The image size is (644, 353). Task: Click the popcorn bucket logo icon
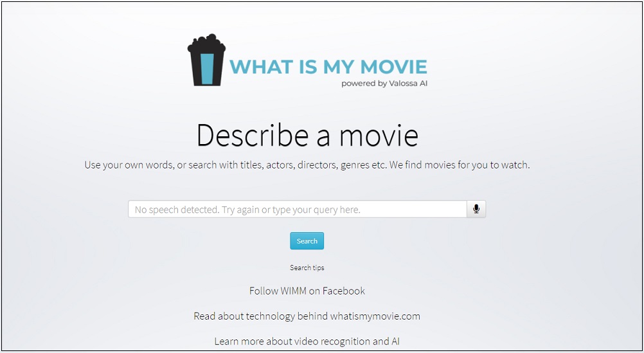206,61
